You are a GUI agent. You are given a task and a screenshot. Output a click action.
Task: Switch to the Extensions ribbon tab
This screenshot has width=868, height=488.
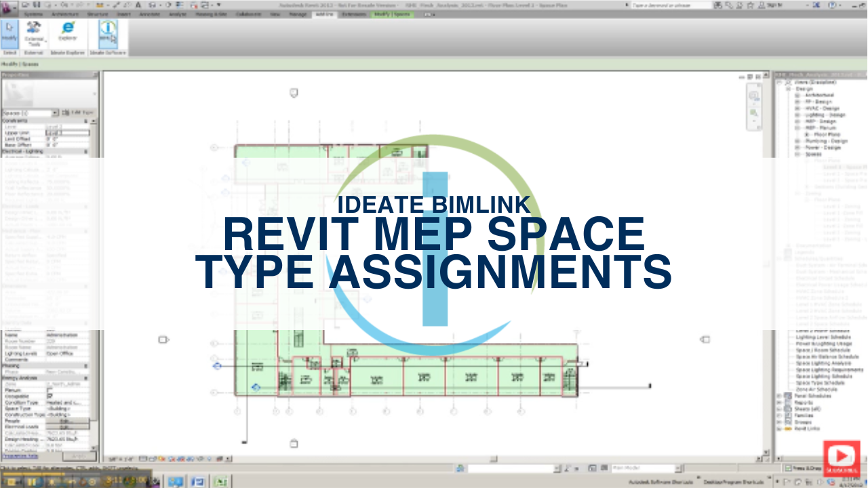click(354, 14)
